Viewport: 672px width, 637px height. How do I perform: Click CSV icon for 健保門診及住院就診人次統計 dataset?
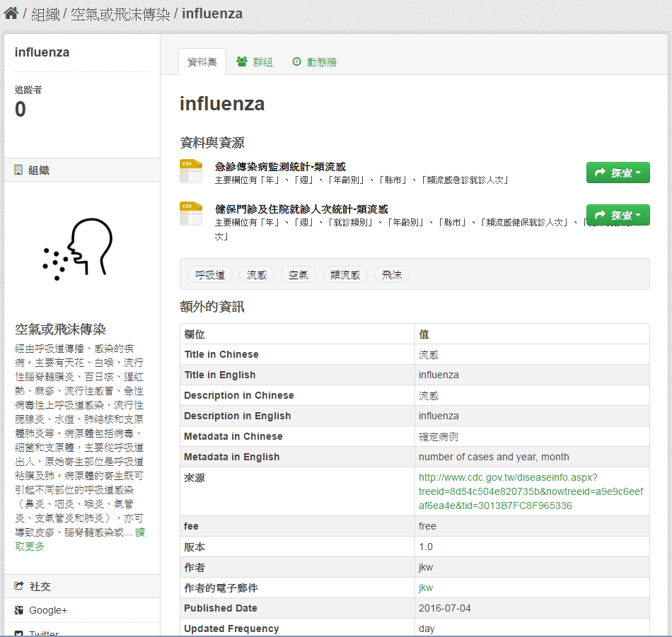190,214
